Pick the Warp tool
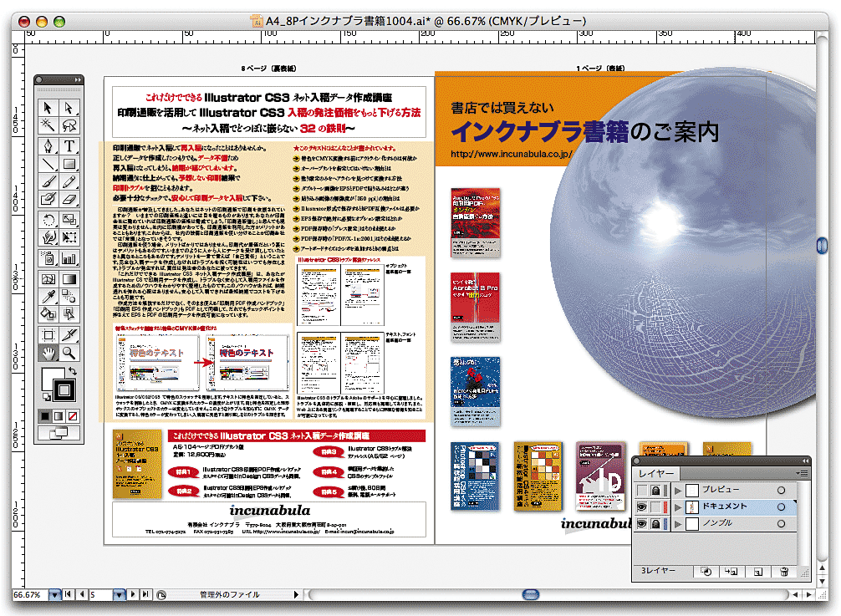 click(x=48, y=237)
